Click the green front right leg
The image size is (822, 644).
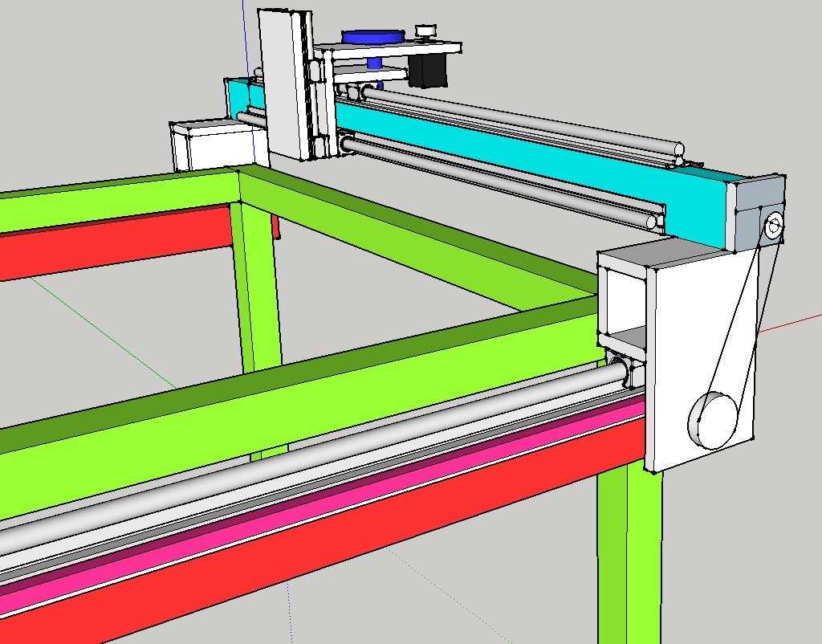tap(630, 562)
